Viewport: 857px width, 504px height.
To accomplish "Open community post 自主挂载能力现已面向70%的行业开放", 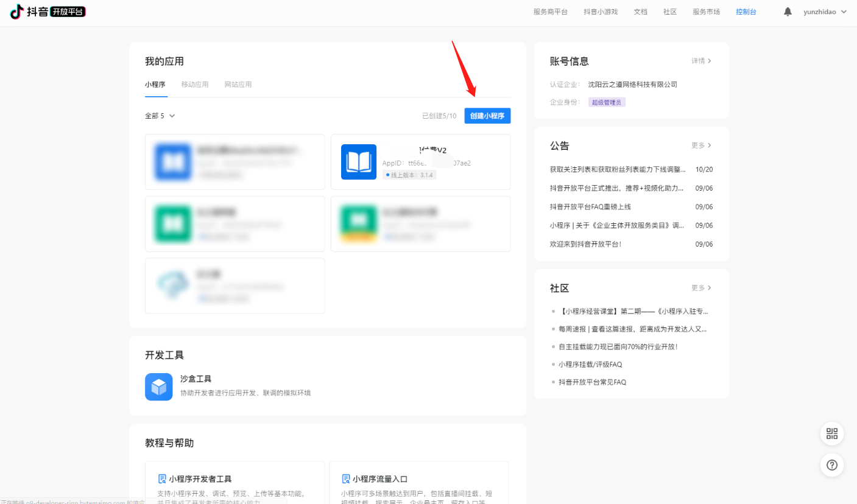I will (x=618, y=346).
